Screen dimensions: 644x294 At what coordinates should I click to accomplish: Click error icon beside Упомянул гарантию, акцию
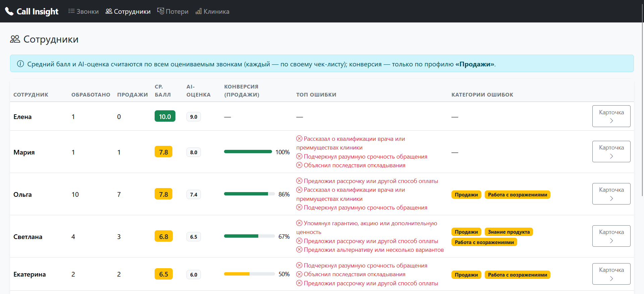299,223
